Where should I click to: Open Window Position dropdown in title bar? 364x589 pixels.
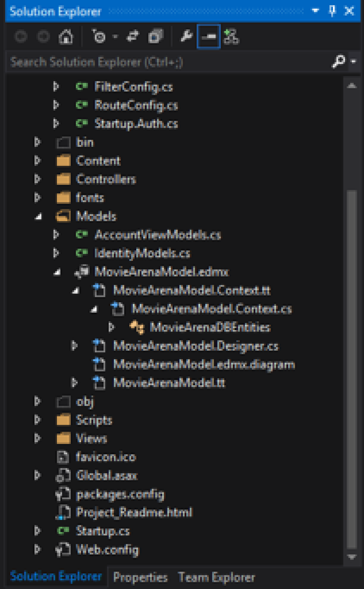point(315,11)
